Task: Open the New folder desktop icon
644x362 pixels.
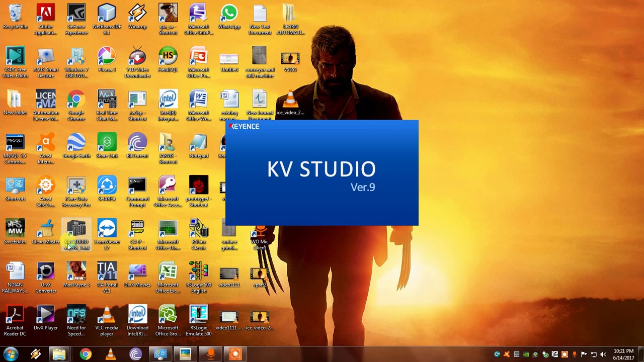Action: coord(15,103)
